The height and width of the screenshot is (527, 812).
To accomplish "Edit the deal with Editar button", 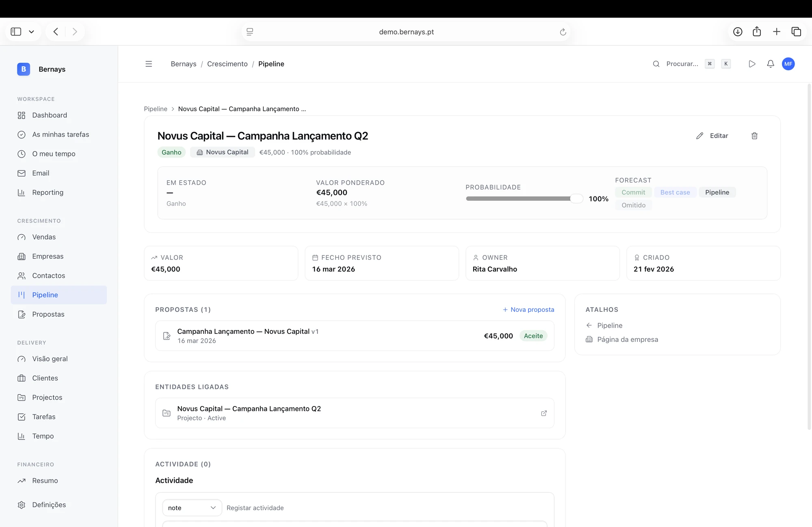I will coord(712,136).
